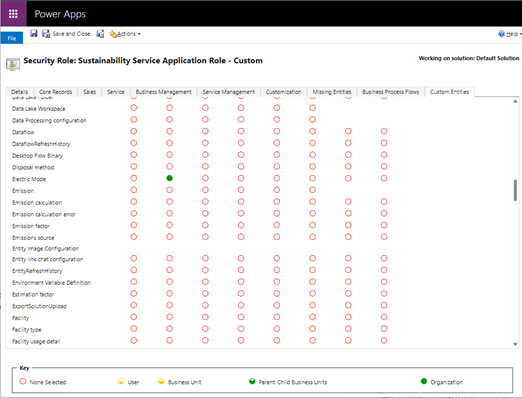
Task: Open the app launcher waffle icon
Action: click(13, 14)
